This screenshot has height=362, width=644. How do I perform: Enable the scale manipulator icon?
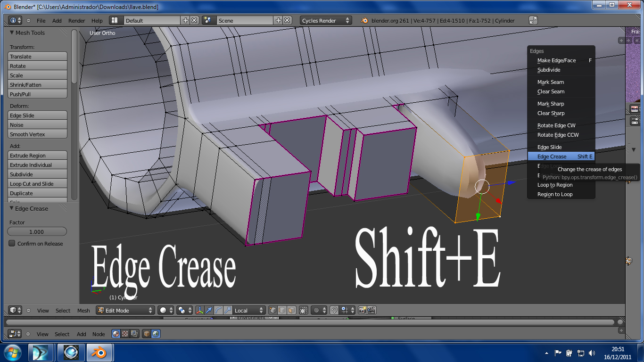point(228,310)
